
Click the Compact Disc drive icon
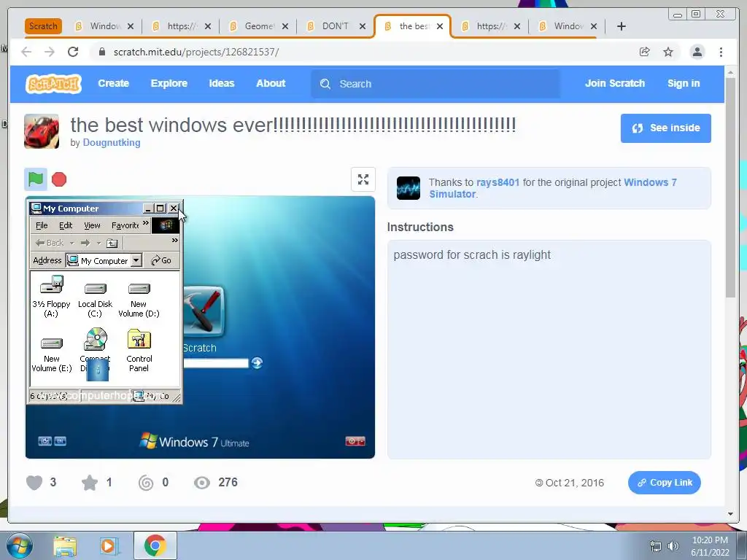[x=96, y=339]
